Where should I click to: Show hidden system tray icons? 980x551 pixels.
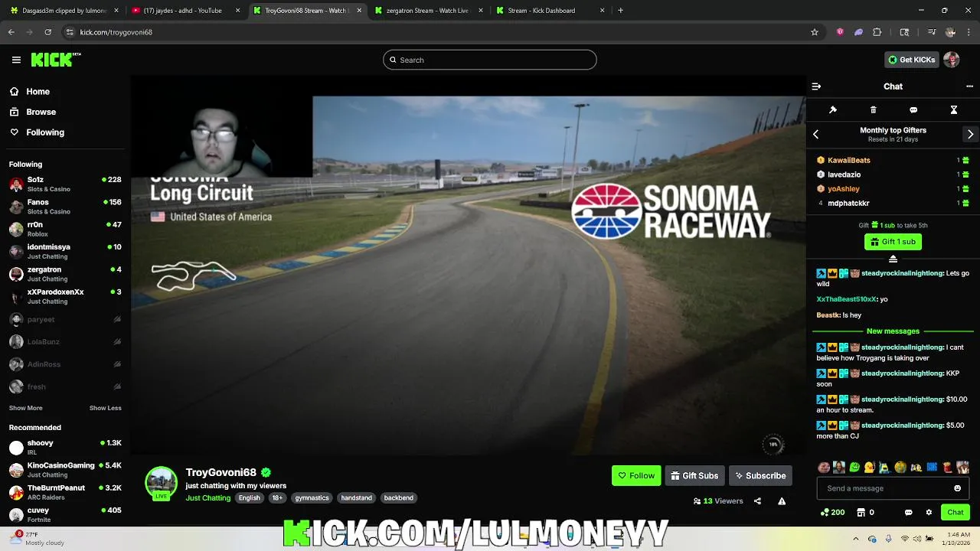[856, 539]
